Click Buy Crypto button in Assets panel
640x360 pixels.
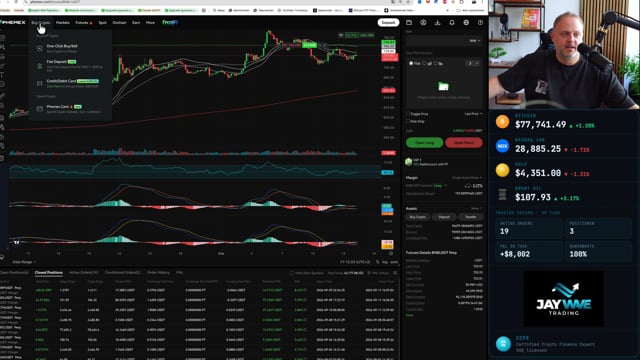point(418,217)
